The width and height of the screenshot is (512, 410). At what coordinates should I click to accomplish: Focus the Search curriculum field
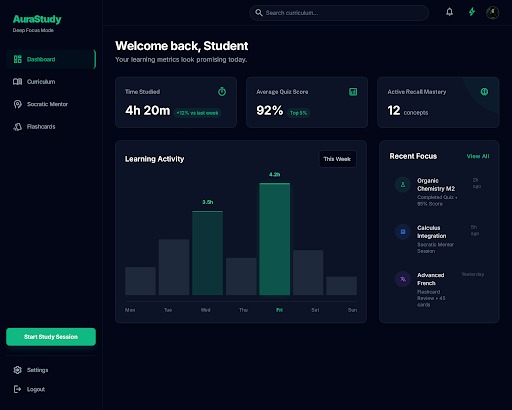pos(339,13)
